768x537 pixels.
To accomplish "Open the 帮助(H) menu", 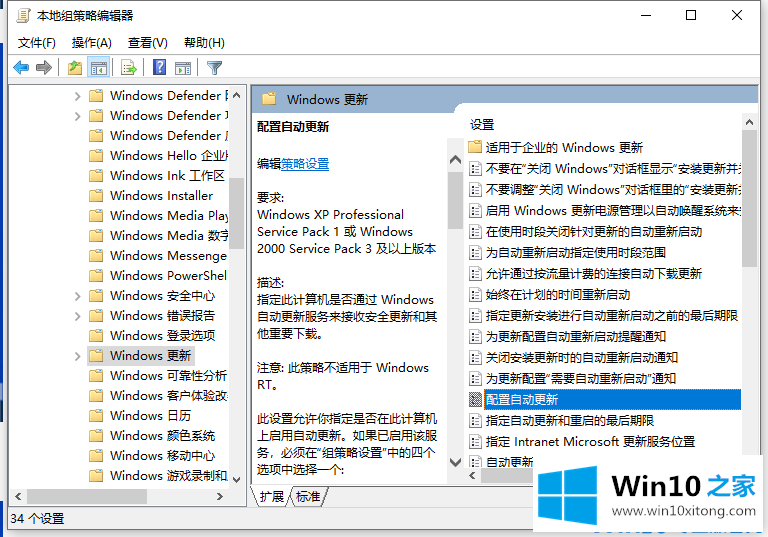I will pos(204,43).
